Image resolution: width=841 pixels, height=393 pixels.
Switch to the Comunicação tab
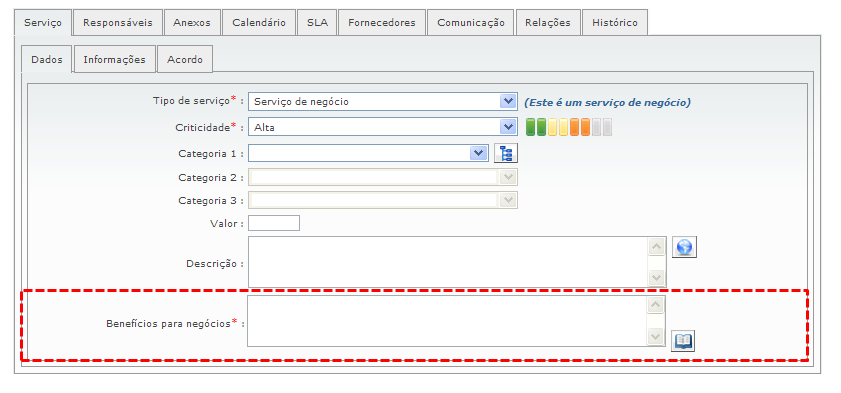click(470, 23)
